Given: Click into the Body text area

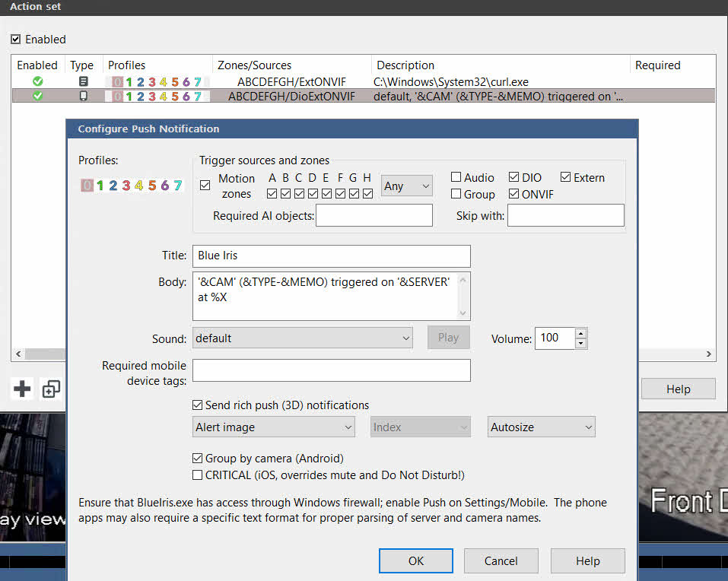Looking at the screenshot, I should click(325, 296).
